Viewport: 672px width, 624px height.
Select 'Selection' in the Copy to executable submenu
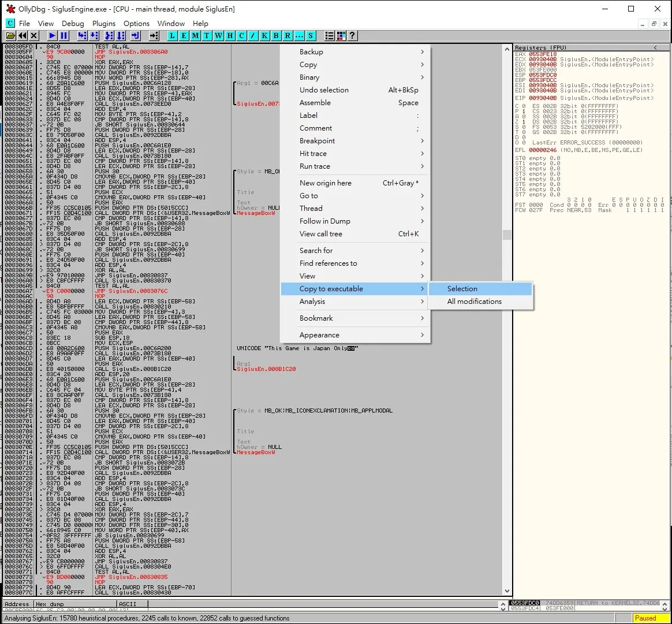462,289
